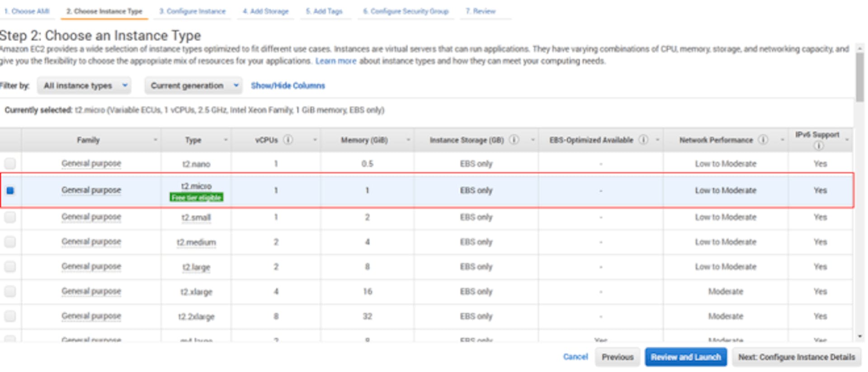Open Type column sort arrow

coord(226,140)
